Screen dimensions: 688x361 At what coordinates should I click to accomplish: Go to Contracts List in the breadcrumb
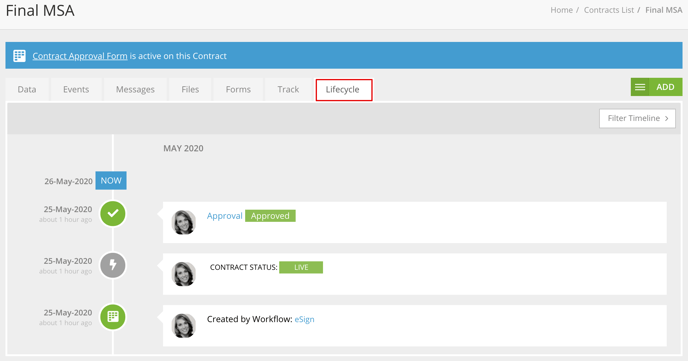click(609, 10)
